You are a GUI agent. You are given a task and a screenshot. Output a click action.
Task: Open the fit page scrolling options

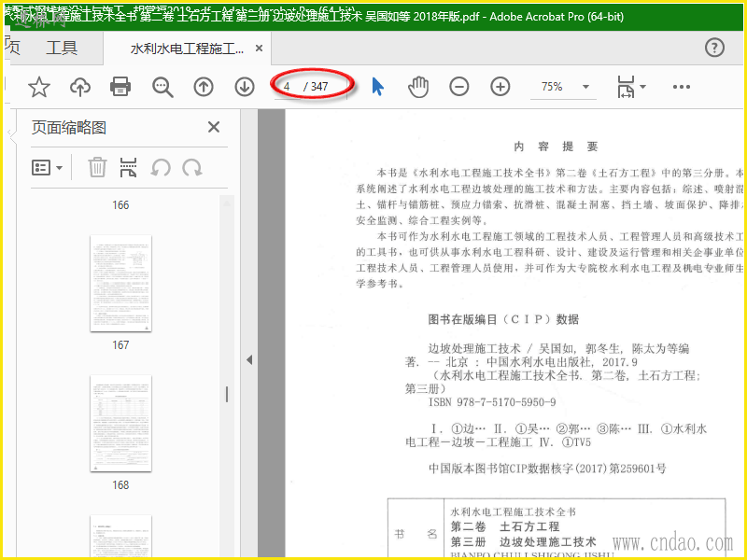(x=631, y=87)
